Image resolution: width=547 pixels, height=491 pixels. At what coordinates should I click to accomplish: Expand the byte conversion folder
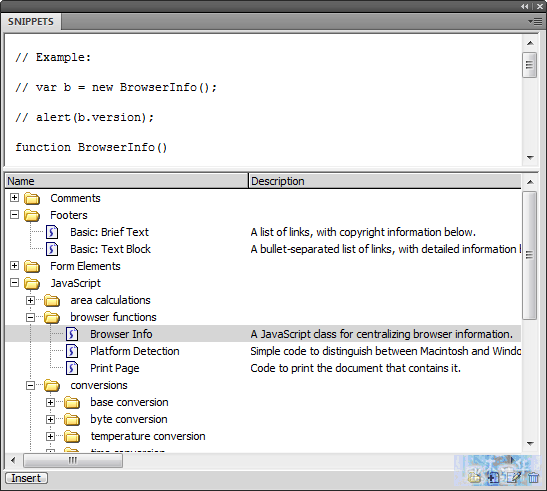click(x=51, y=419)
